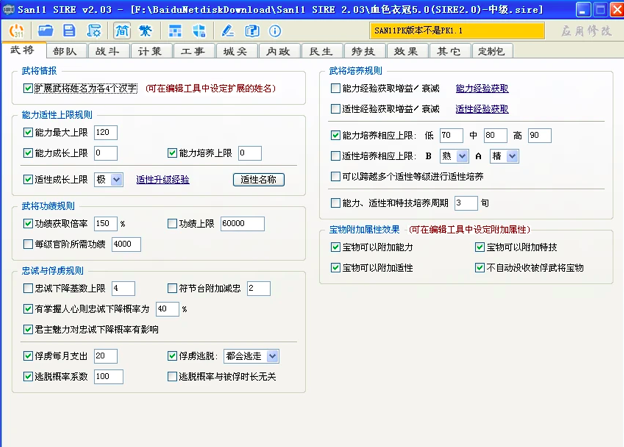Click the 适性名称 button
Viewport: 624px width, 447px height.
point(259,180)
